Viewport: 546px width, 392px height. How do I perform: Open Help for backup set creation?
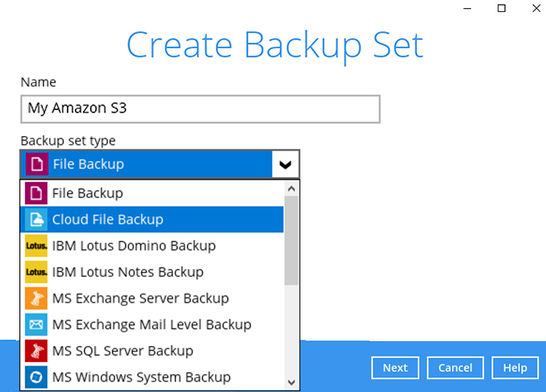[x=515, y=368]
